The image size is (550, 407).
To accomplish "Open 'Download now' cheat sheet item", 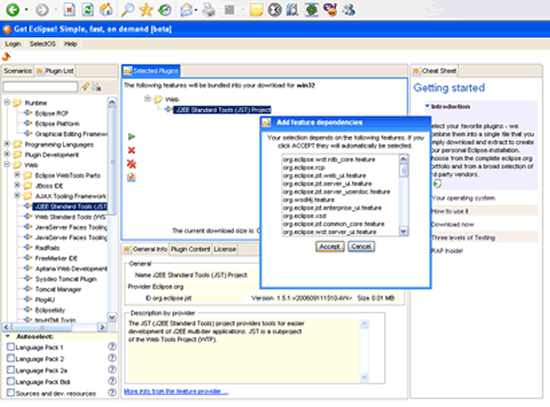I will [x=452, y=224].
